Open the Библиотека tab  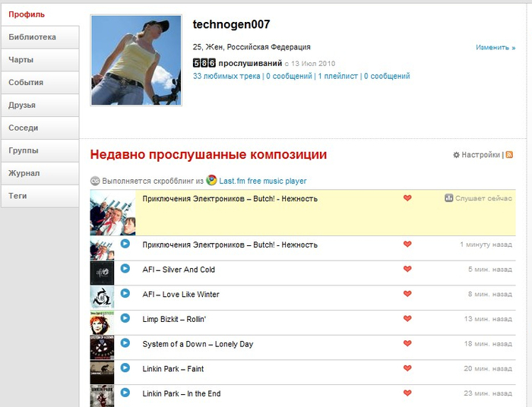[x=40, y=37]
